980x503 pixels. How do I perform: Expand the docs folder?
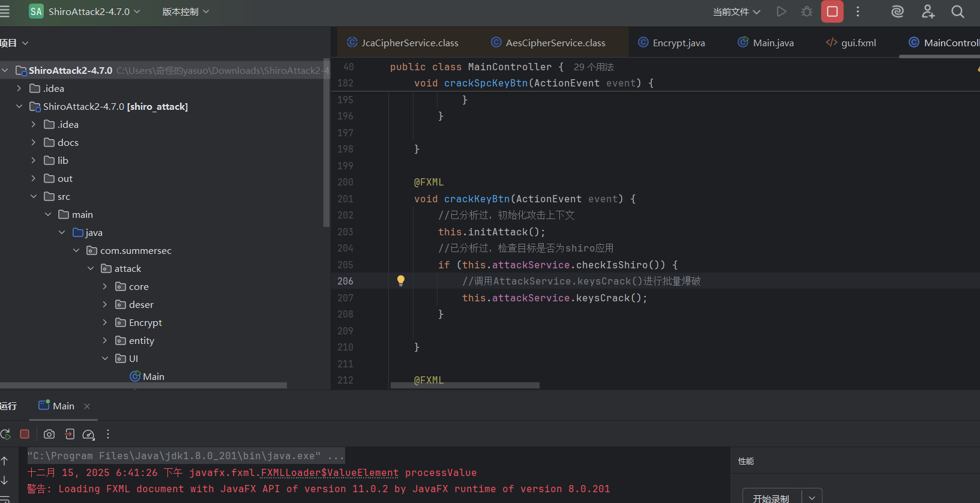click(34, 142)
